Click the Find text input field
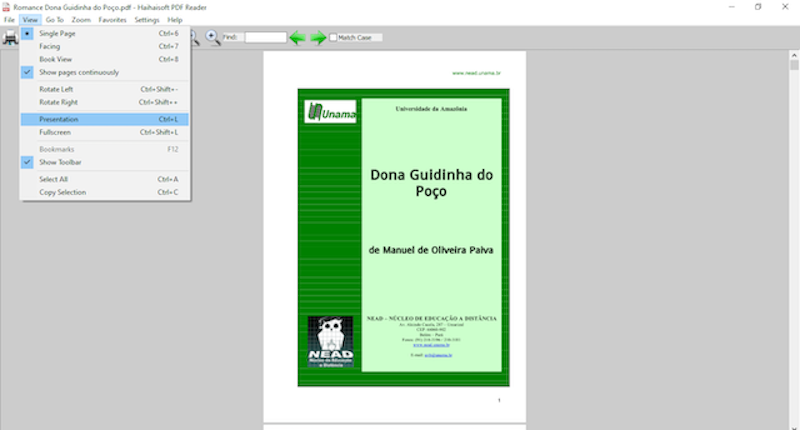The width and height of the screenshot is (800, 430). pos(265,37)
